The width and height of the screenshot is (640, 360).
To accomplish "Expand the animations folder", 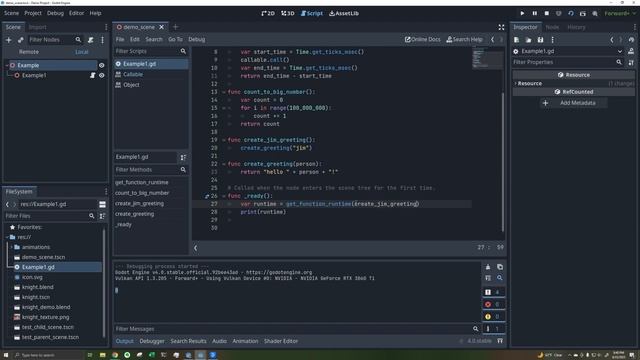I will [x=11, y=247].
